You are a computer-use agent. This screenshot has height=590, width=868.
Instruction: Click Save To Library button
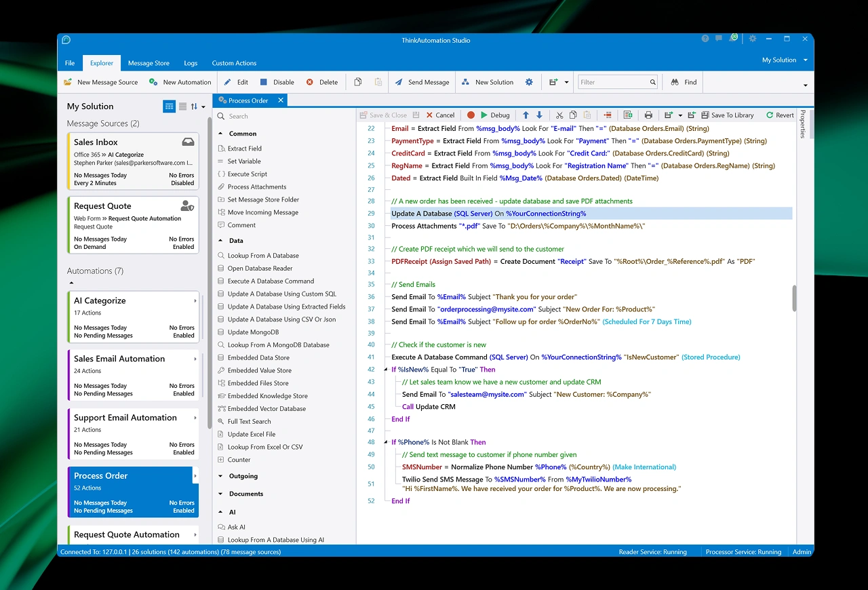pyautogui.click(x=728, y=115)
